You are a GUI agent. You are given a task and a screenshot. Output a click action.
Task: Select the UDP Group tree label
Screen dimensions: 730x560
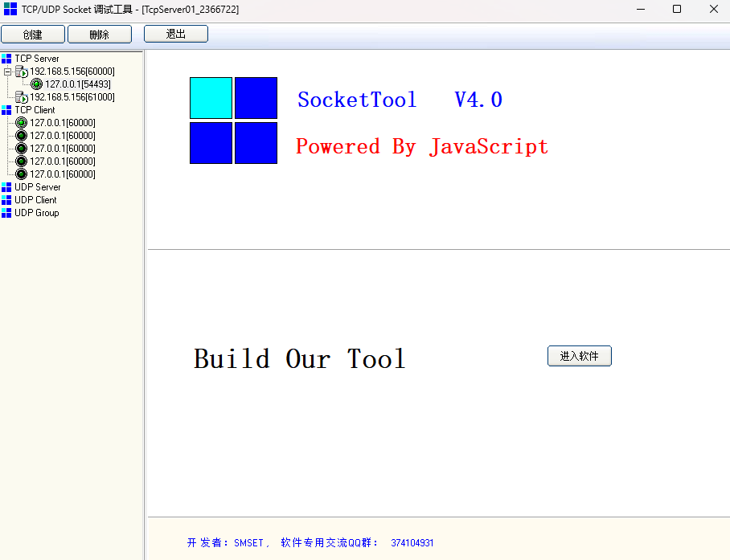[36, 213]
